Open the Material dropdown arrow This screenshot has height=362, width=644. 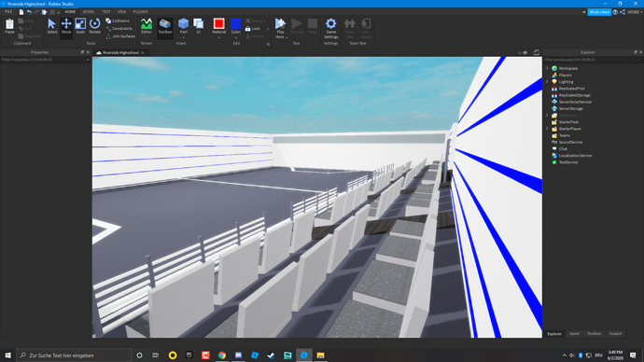(219, 37)
